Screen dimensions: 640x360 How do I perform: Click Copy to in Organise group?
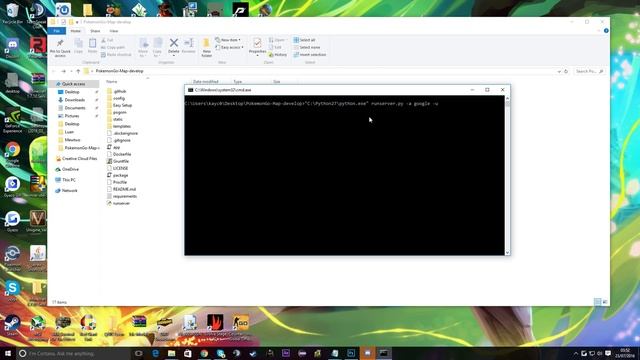pos(157,48)
